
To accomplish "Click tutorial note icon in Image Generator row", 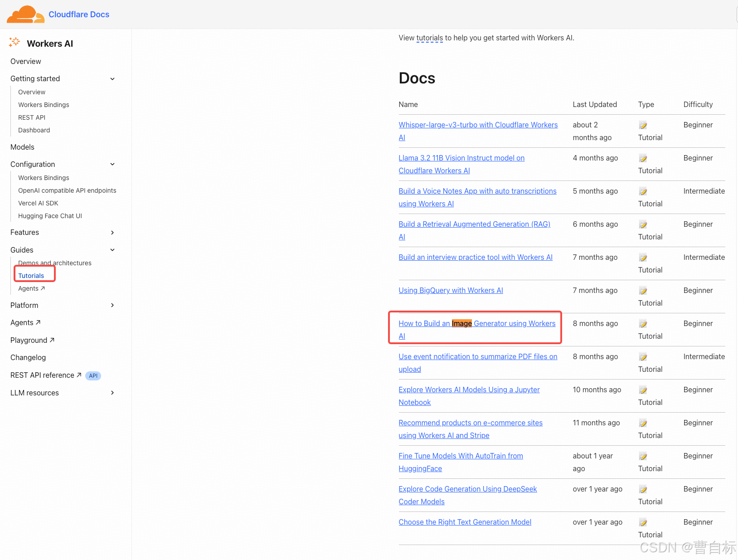I will (x=643, y=324).
